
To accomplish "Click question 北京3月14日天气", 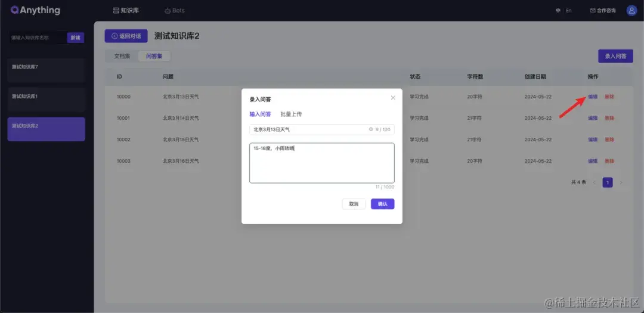I will (x=181, y=118).
